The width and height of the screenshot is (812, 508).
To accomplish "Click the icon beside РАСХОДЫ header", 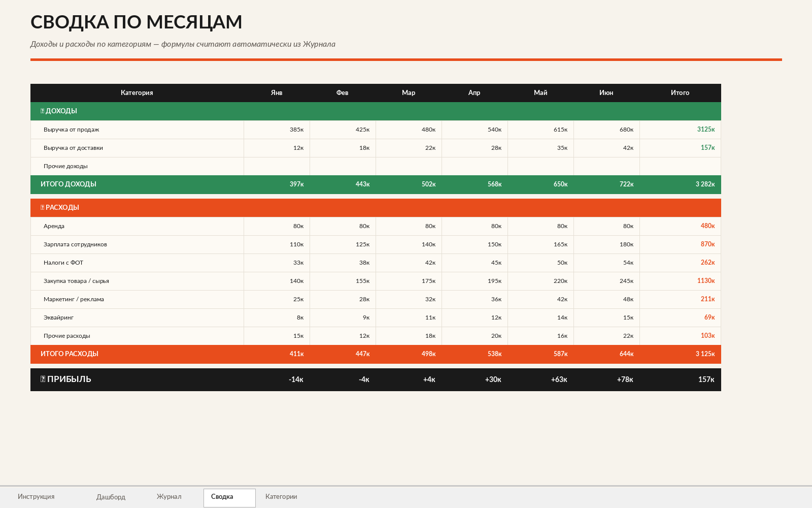I will pos(43,207).
